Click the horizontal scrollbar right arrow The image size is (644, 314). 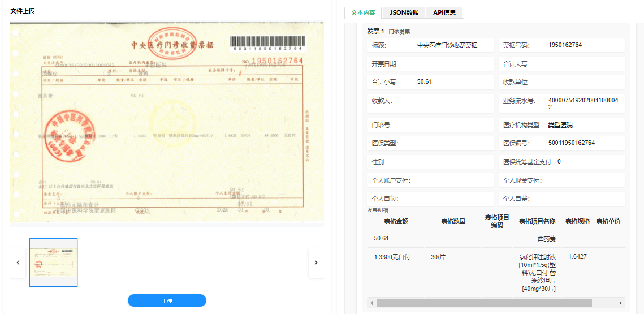click(620, 303)
